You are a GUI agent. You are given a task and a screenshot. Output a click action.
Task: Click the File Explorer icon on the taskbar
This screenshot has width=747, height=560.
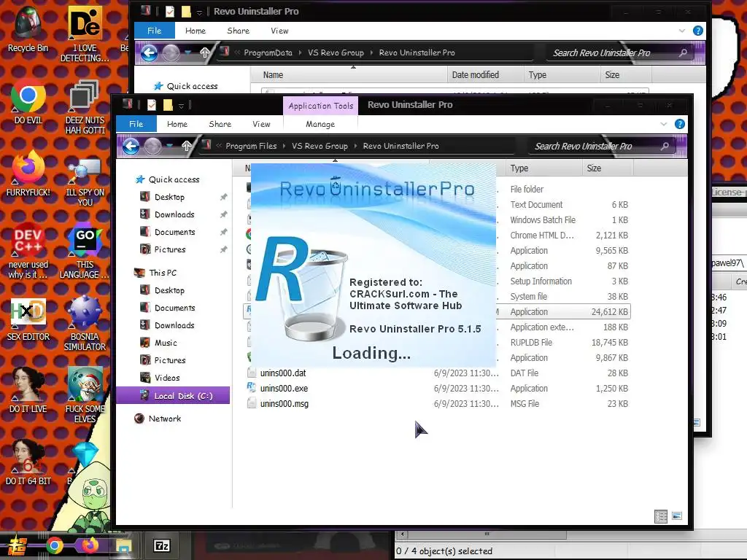coord(123,545)
